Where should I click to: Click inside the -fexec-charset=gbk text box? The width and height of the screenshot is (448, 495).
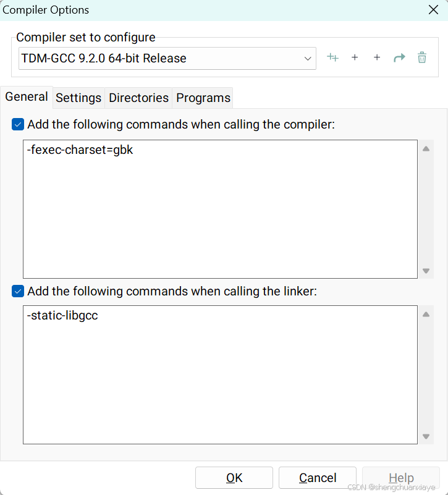point(220,209)
